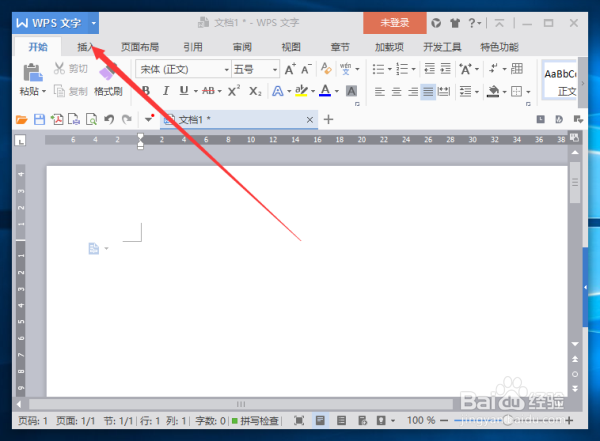Viewport: 600px width, 441px height.
Task: Open the borders dropdown arrow
Action: pyautogui.click(x=528, y=92)
